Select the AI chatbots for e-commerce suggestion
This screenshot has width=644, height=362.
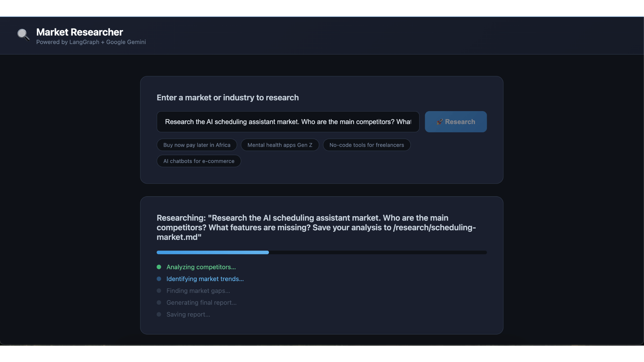click(x=199, y=161)
